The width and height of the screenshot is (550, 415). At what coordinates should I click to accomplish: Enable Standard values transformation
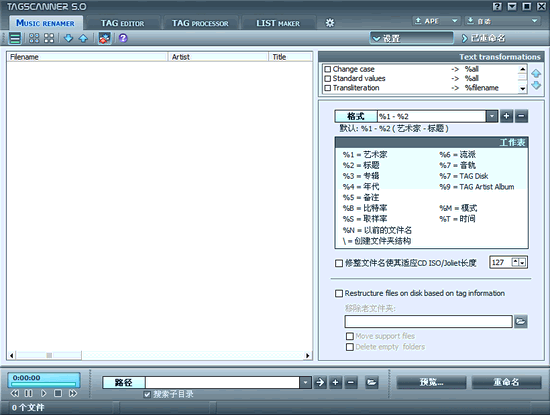[328, 79]
